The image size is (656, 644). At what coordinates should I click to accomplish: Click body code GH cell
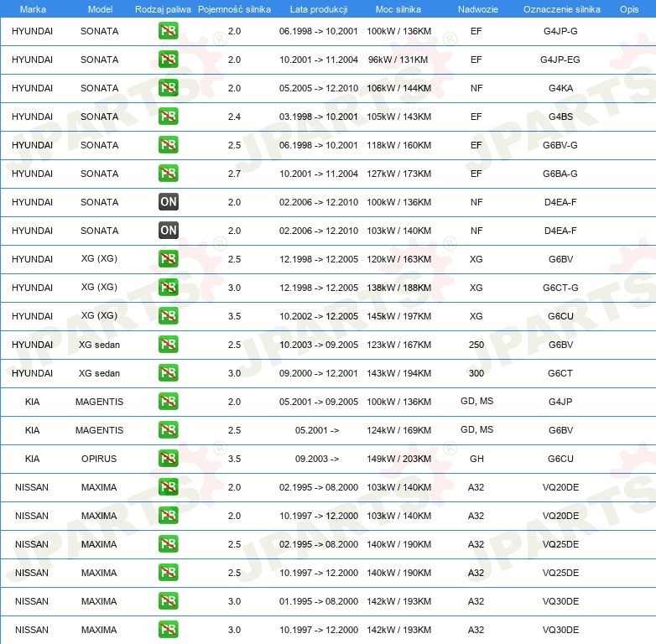coord(476,459)
